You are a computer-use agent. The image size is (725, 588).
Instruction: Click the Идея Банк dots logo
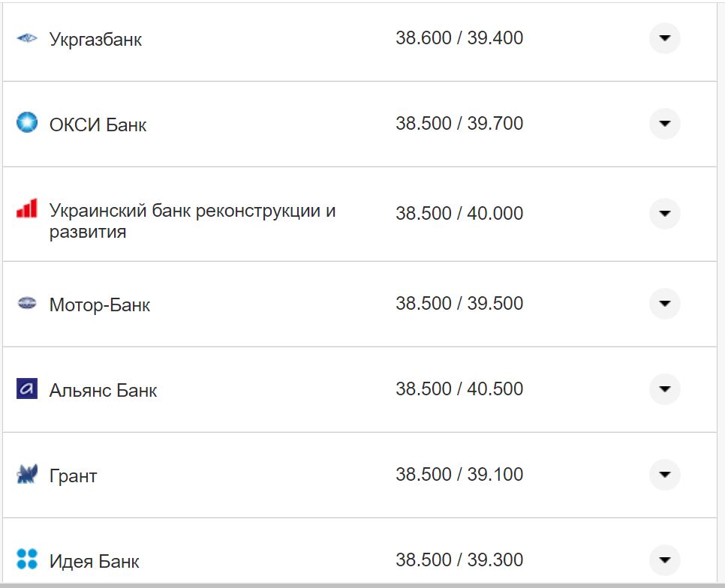coord(27,559)
